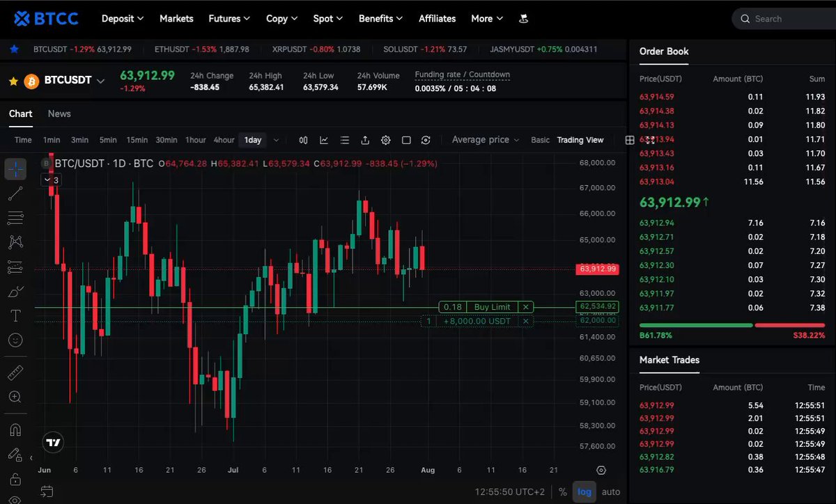836x504 pixels.
Task: Activate the zoom in tool
Action: 15,397
